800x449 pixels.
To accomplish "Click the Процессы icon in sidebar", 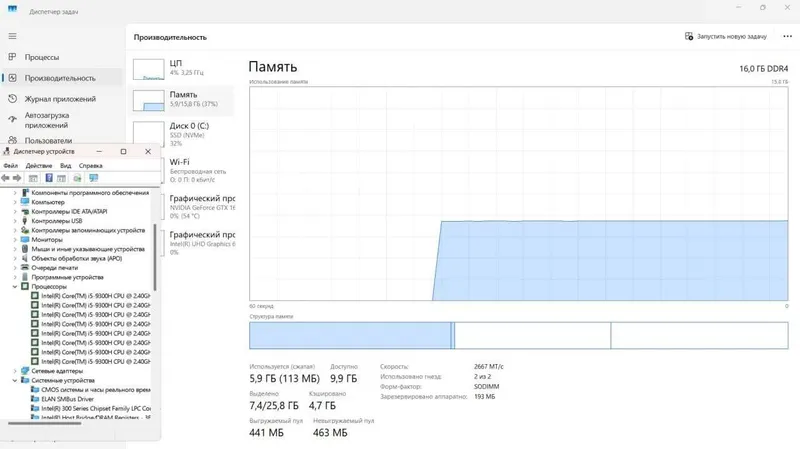I will (12, 57).
